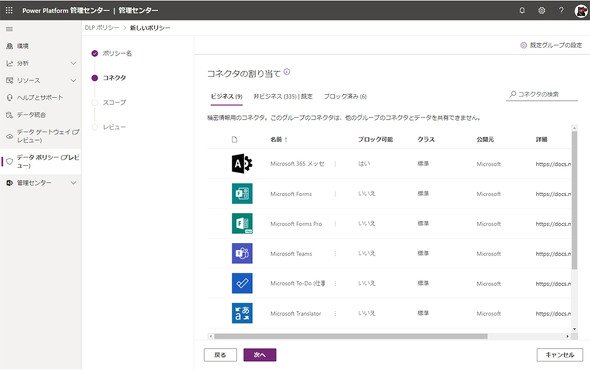Viewport: 590px width, 371px height.
Task: Click the 公開元 column header
Action: coord(485,140)
